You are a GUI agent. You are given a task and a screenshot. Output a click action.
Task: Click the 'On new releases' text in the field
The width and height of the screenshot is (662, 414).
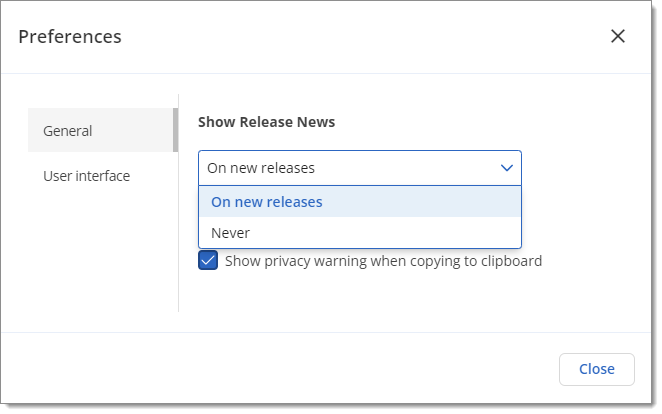click(x=261, y=168)
